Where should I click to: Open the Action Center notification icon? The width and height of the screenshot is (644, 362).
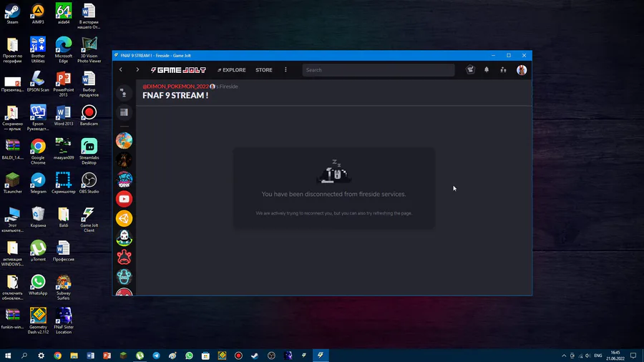634,356
